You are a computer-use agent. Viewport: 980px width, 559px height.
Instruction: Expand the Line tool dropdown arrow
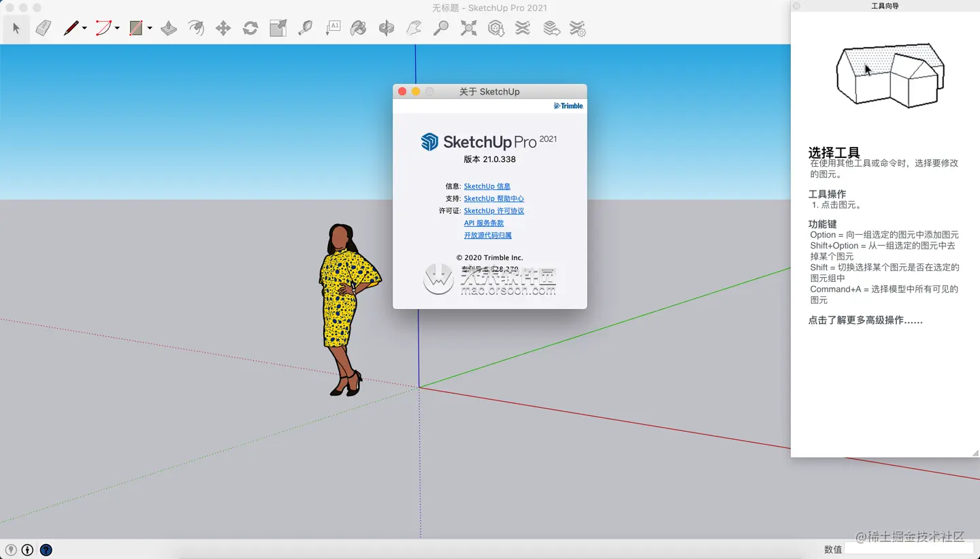84,28
